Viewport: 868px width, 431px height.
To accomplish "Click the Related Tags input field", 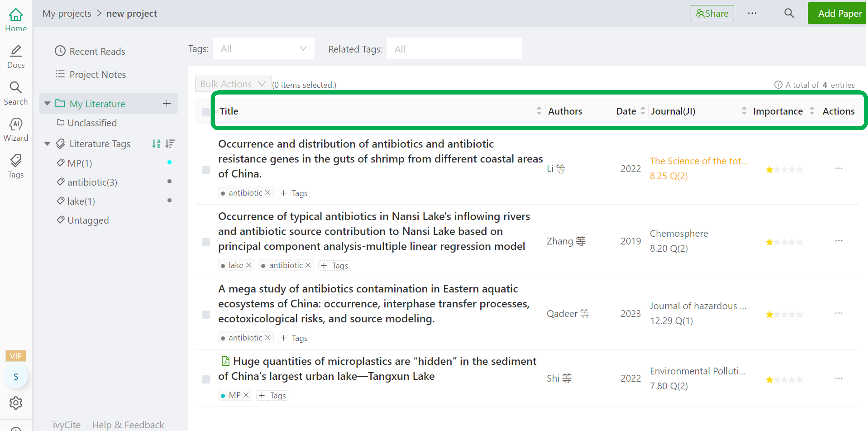I will pyautogui.click(x=454, y=49).
